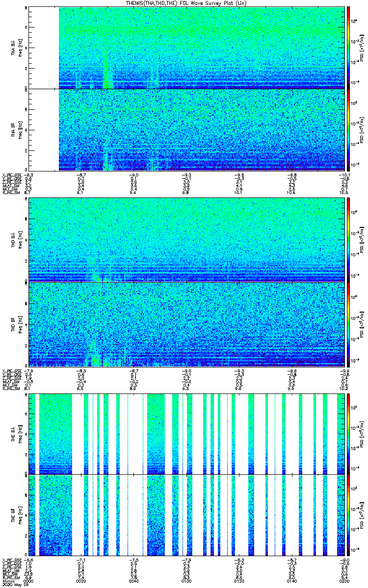Select the 0020 time tick label
This screenshot has height=588, width=368.
pyautogui.click(x=80, y=581)
